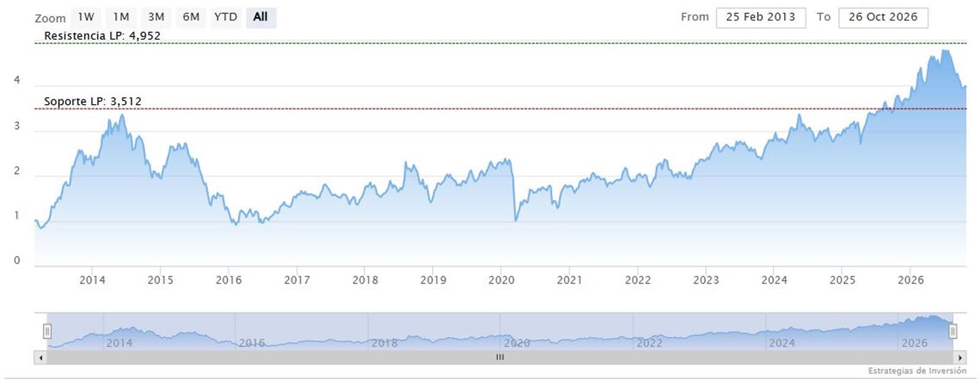Select the 1W zoom range
This screenshot has height=389, width=980.
click(86, 17)
